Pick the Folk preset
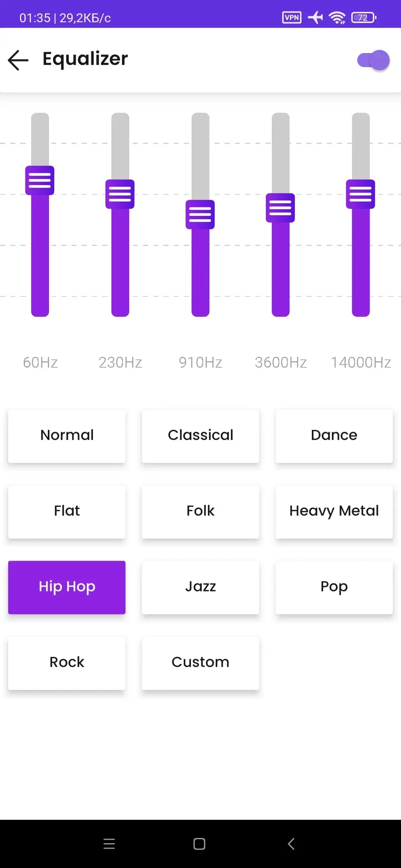This screenshot has width=401, height=868. (200, 511)
